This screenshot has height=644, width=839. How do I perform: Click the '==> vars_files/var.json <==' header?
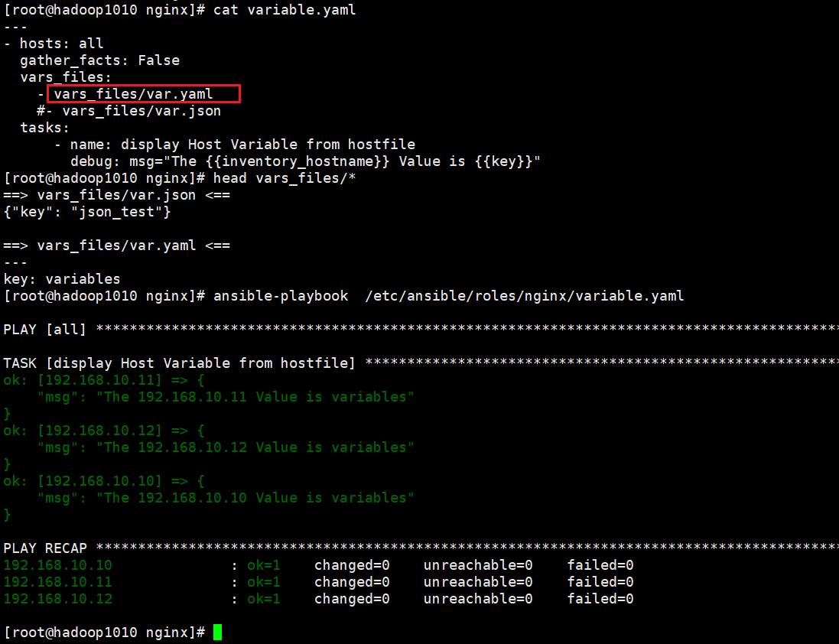117,195
